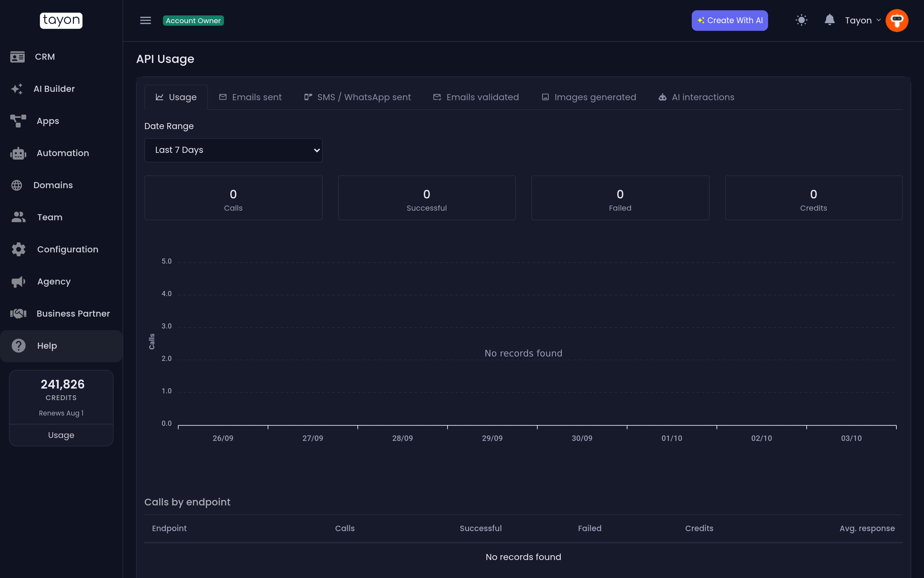Image resolution: width=924 pixels, height=578 pixels.
Task: Click 'Renews Aug 1' text
Action: (x=61, y=413)
